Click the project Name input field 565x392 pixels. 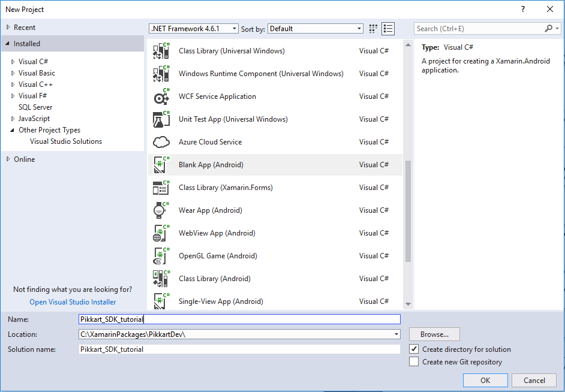click(239, 319)
